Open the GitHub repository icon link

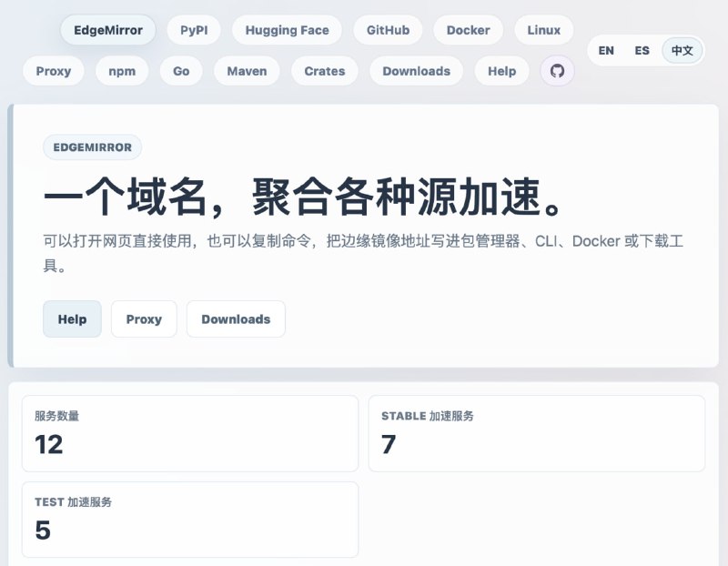557,71
